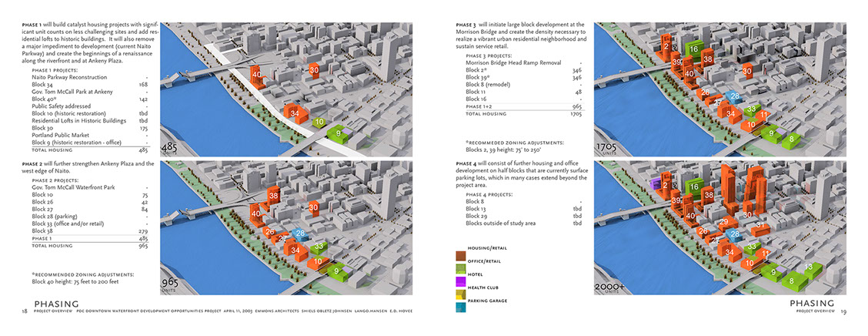Click the page number 19
This screenshot has width=868, height=336.
(x=843, y=311)
